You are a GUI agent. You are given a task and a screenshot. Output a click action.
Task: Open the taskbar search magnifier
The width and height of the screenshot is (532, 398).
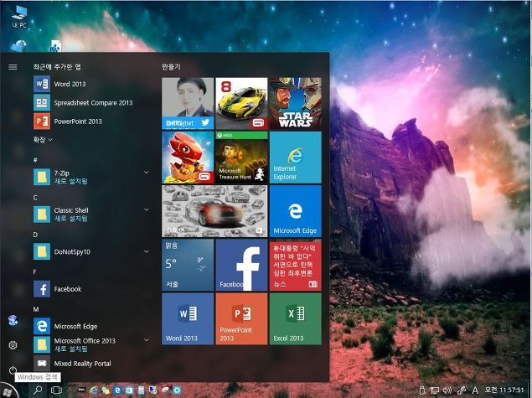tap(38, 390)
